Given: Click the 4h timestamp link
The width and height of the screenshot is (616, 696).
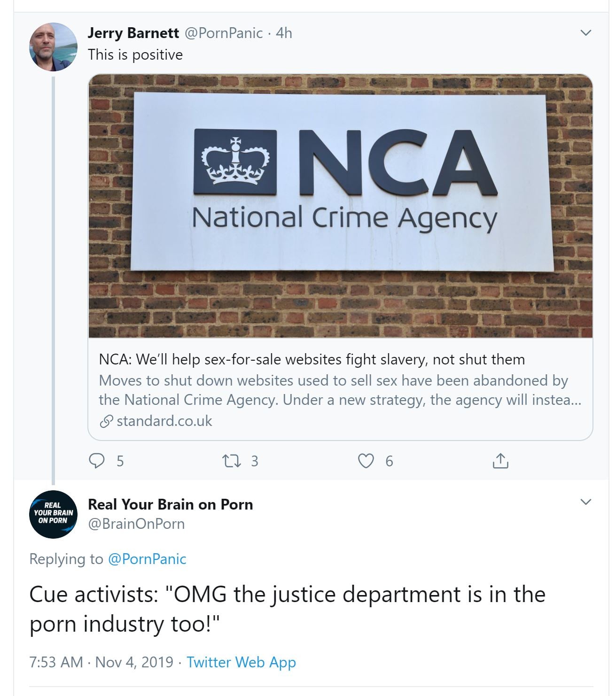Looking at the screenshot, I should [x=284, y=33].
